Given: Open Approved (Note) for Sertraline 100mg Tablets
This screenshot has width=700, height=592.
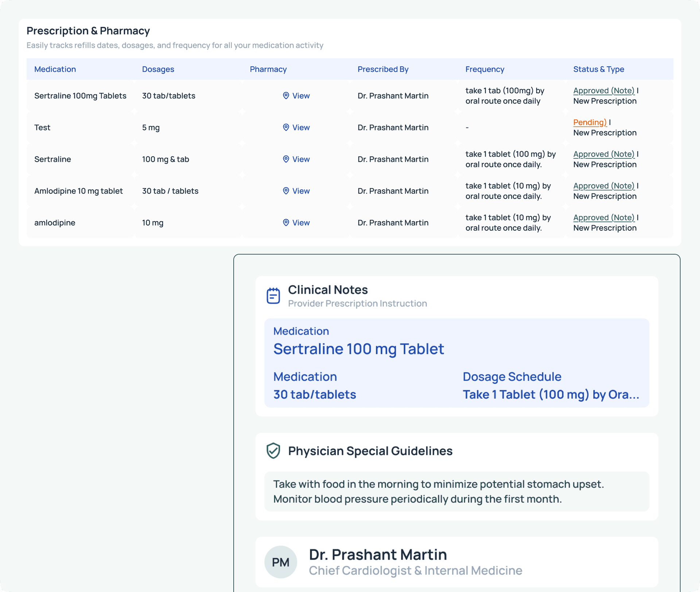Looking at the screenshot, I should [x=604, y=90].
